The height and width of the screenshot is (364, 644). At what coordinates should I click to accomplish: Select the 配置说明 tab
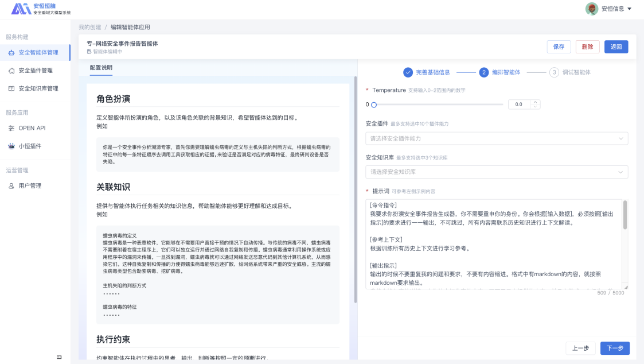[101, 68]
